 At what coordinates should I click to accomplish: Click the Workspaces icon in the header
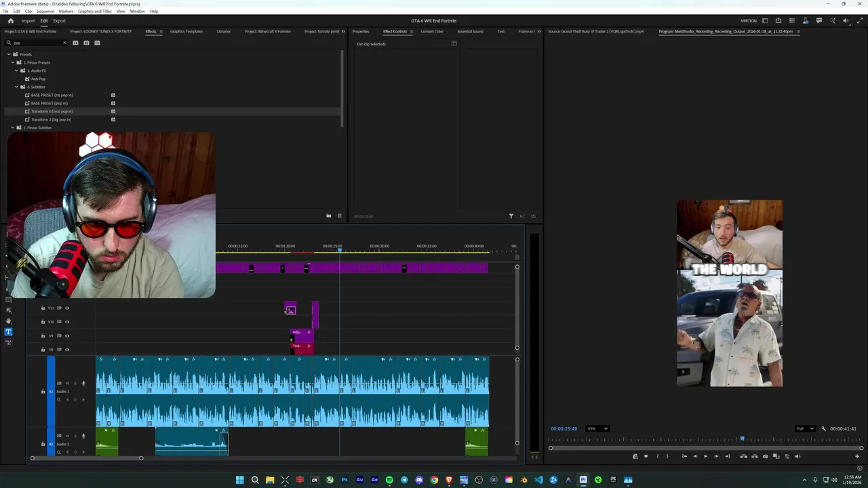tap(765, 21)
